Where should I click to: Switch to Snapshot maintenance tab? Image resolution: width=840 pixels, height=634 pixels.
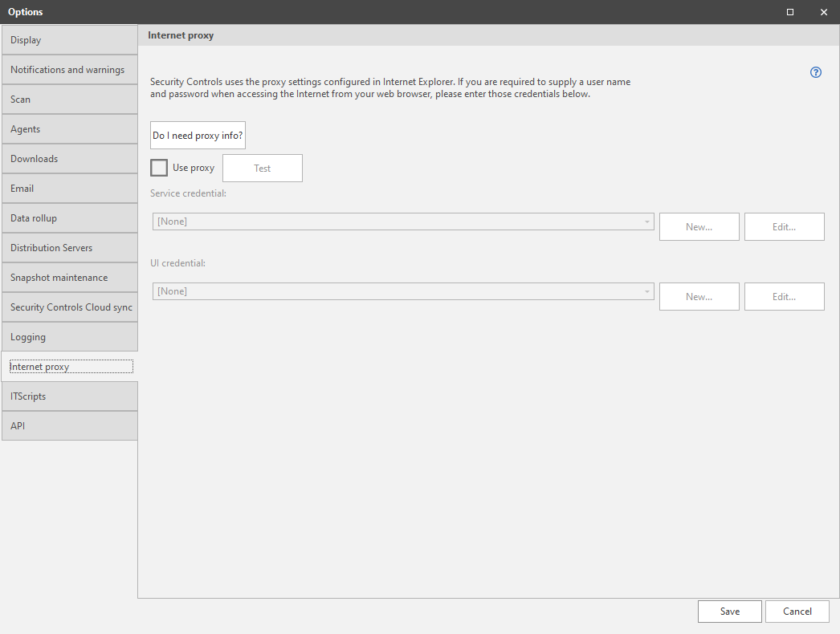coord(70,278)
